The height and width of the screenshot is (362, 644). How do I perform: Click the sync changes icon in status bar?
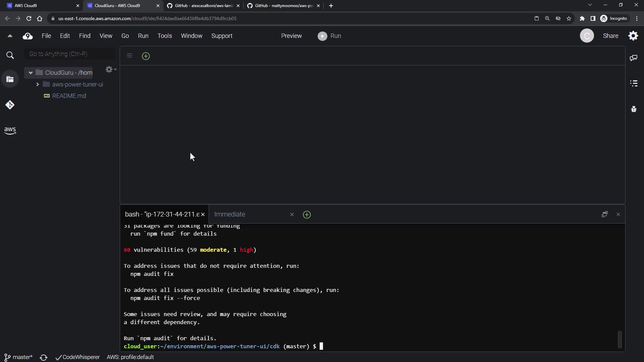coord(44,357)
